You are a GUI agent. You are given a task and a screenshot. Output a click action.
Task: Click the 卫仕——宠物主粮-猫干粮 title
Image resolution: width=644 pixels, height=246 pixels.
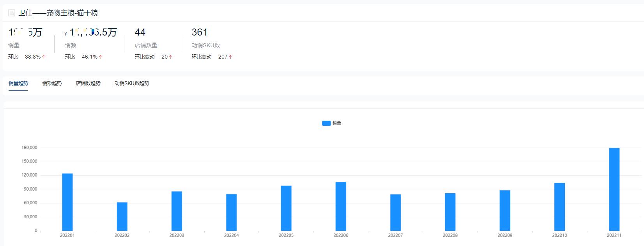[x=58, y=13]
